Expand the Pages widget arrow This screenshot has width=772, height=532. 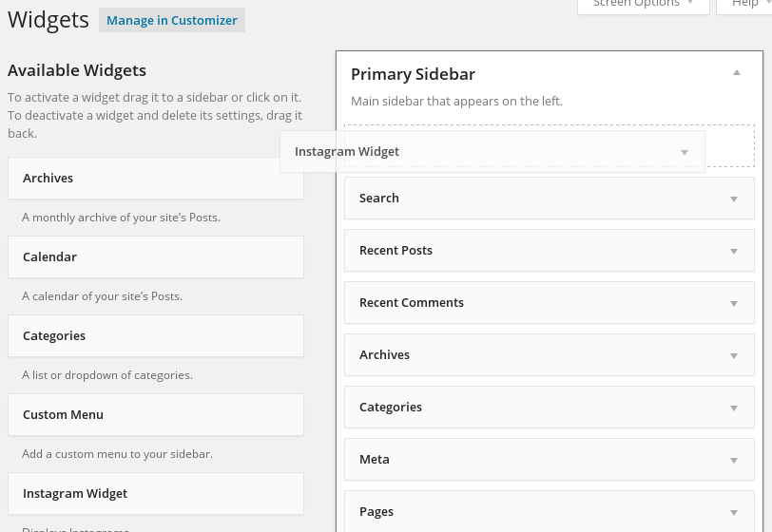click(734, 512)
